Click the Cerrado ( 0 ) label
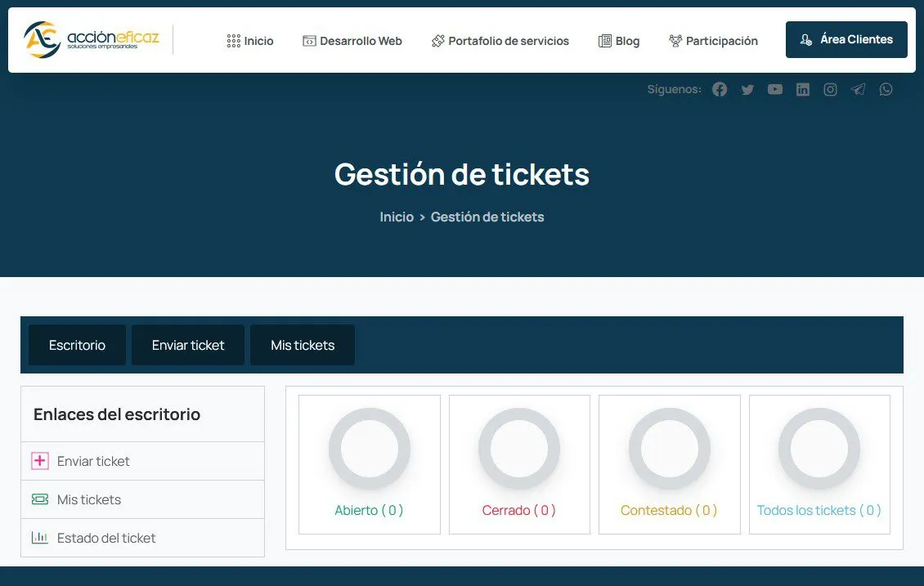The image size is (924, 586). pyautogui.click(x=518, y=510)
